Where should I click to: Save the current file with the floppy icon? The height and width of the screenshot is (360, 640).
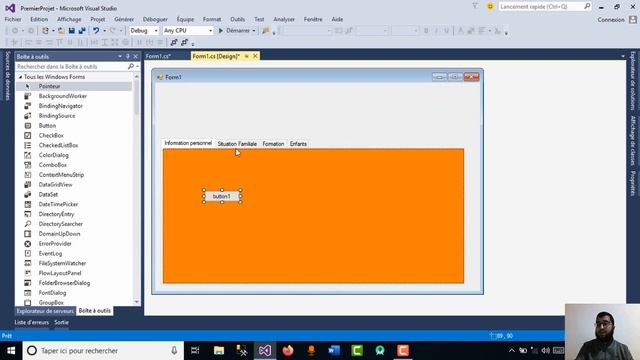72,31
